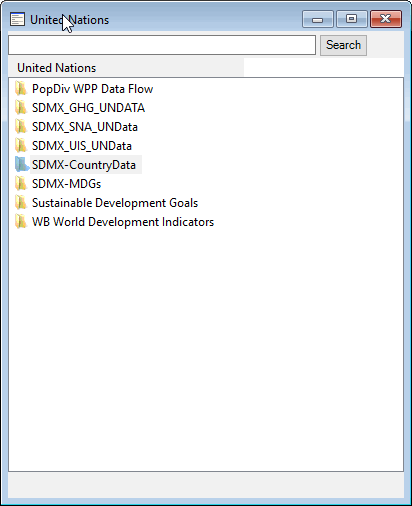The image size is (412, 506).
Task: Focus the search text field
Action: tap(162, 45)
